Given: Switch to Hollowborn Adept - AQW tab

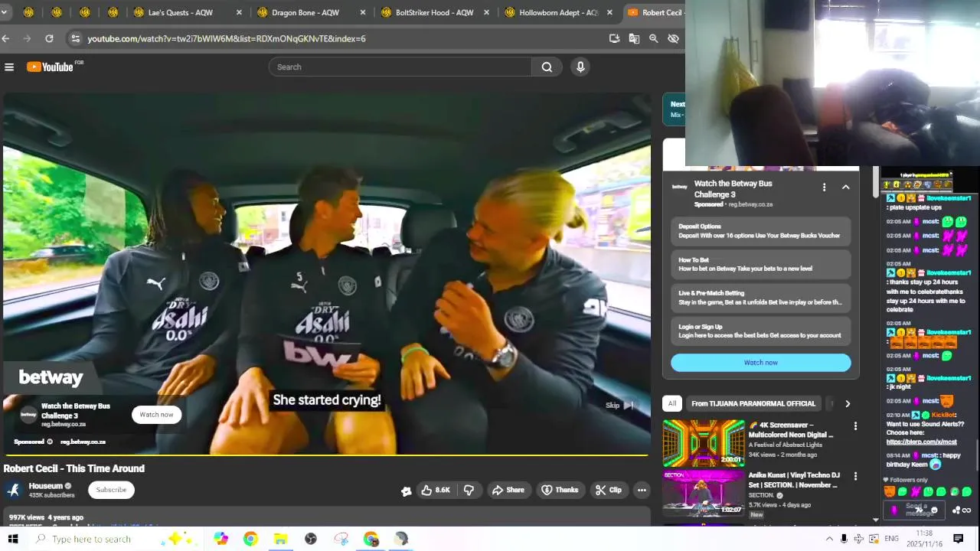Looking at the screenshot, I should tap(558, 12).
